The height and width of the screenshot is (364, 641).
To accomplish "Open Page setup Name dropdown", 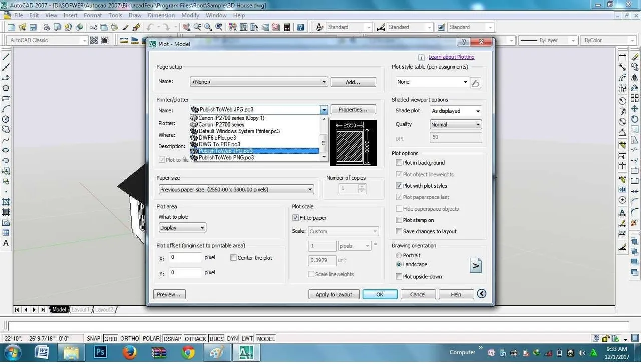I will (x=259, y=82).
